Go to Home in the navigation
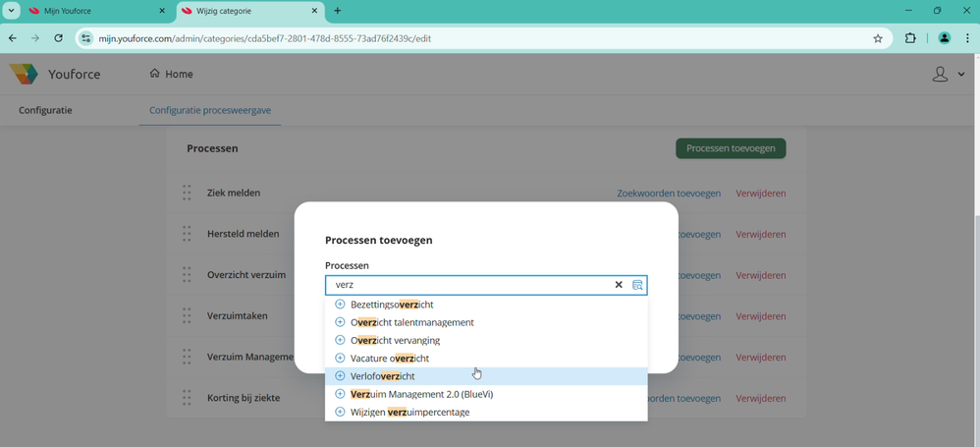Viewport: 980px width, 447px height. (x=172, y=75)
